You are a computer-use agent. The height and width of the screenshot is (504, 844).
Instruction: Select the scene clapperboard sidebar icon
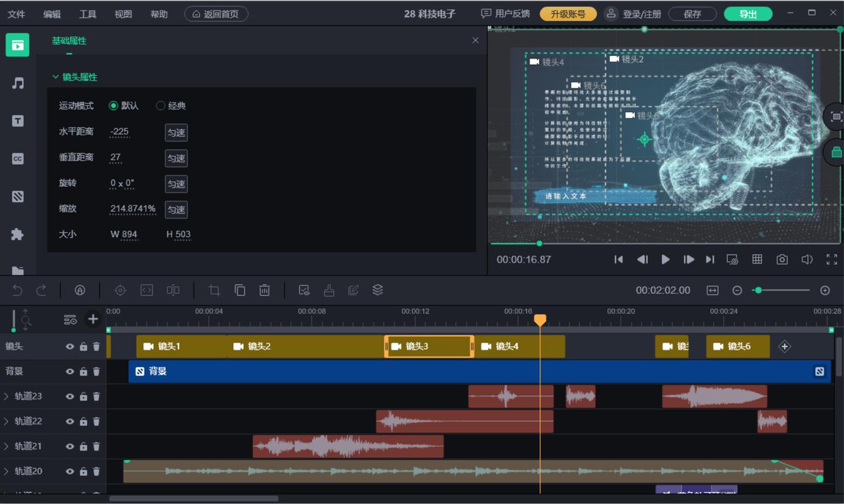pos(18,45)
